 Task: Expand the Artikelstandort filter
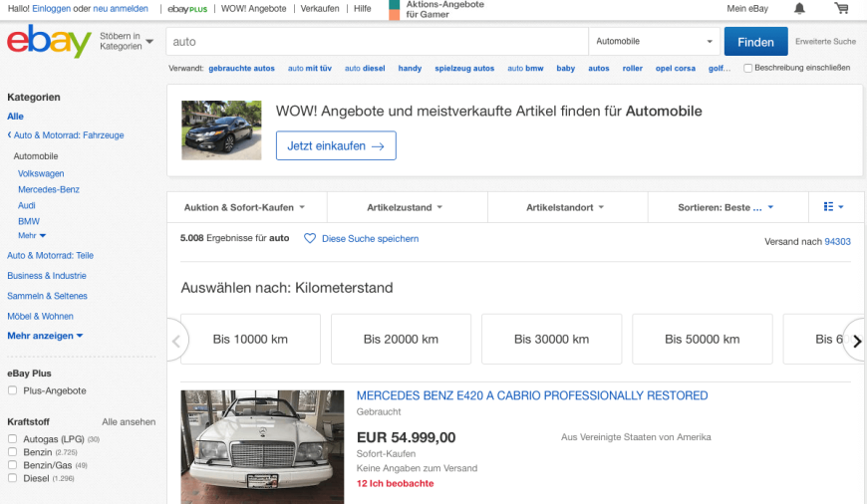565,207
